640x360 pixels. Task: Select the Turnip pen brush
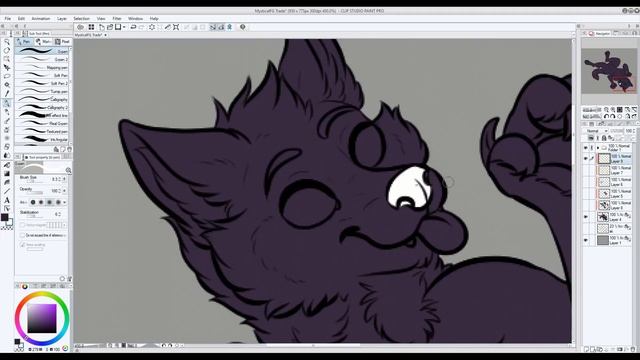42,91
